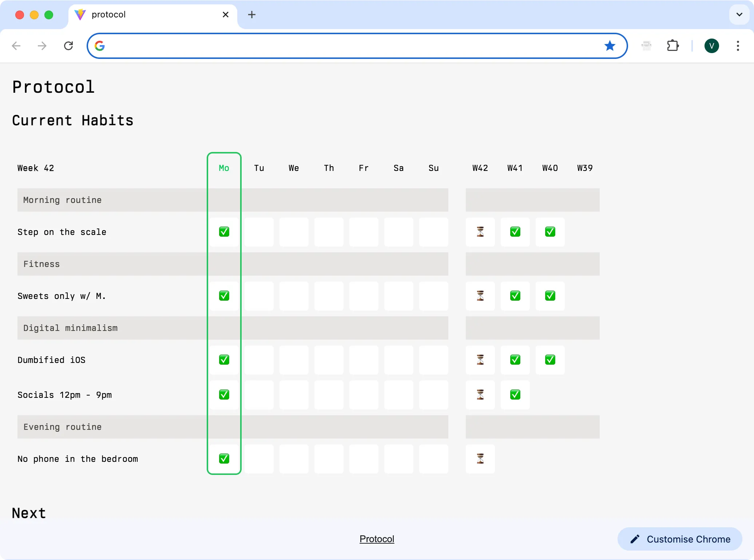754x560 pixels.
Task: Click the bookmark star in address bar
Action: [610, 46]
